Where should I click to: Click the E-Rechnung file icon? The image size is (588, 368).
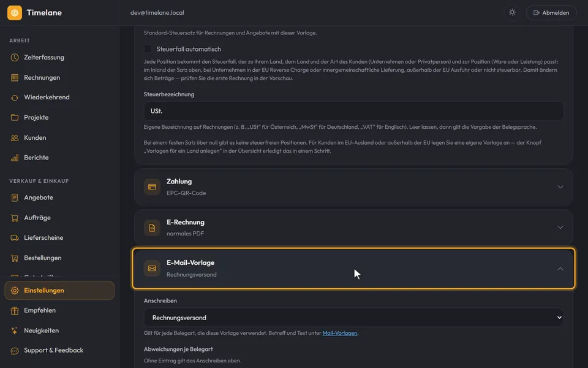[152, 228]
